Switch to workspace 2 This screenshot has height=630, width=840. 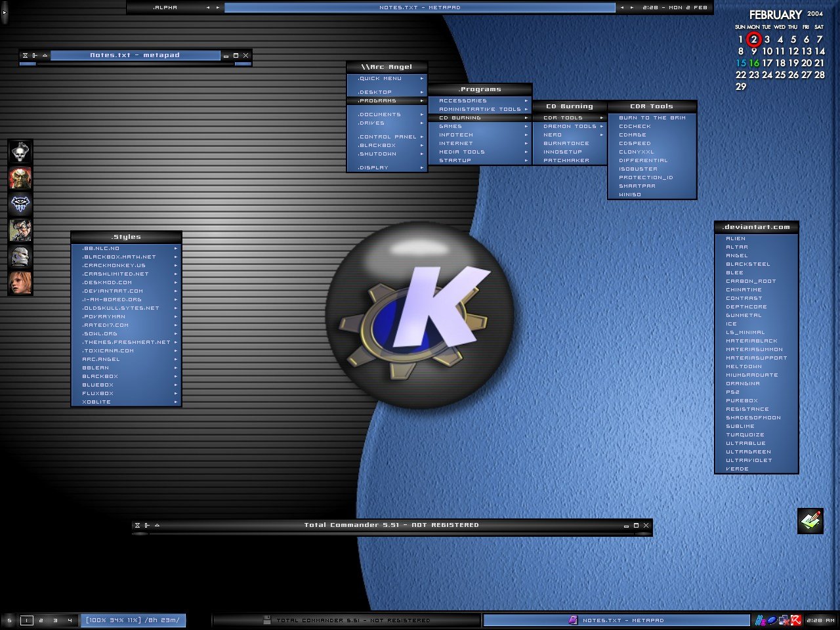(x=41, y=620)
